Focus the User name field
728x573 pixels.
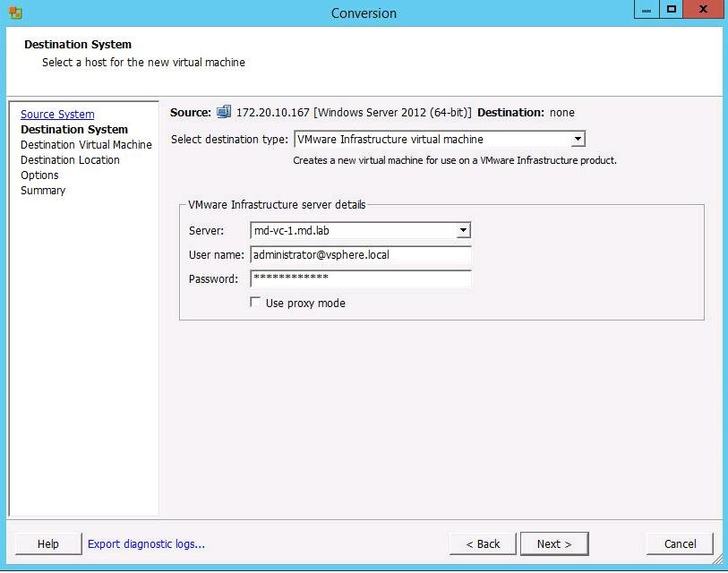click(x=361, y=255)
